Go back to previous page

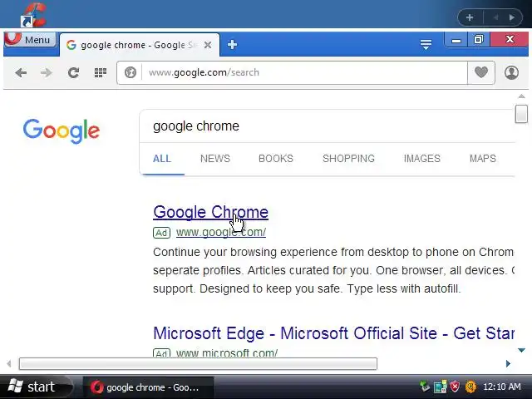click(21, 72)
